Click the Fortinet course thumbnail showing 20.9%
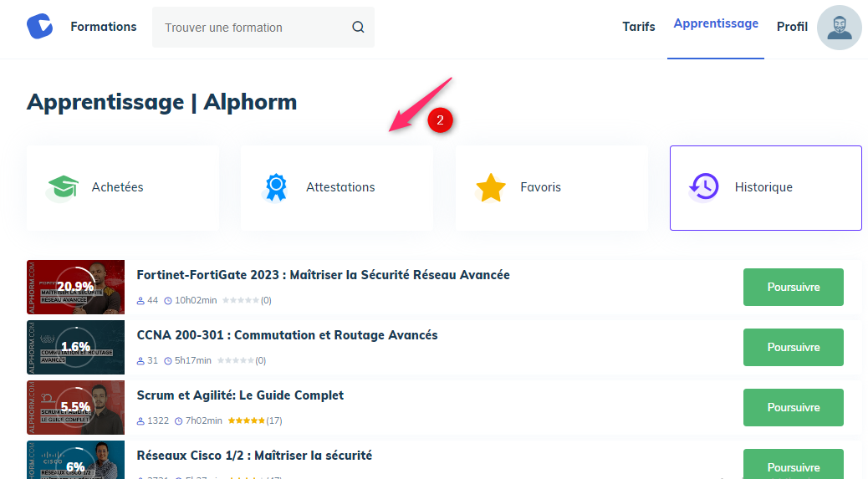The width and height of the screenshot is (868, 479). coord(76,287)
